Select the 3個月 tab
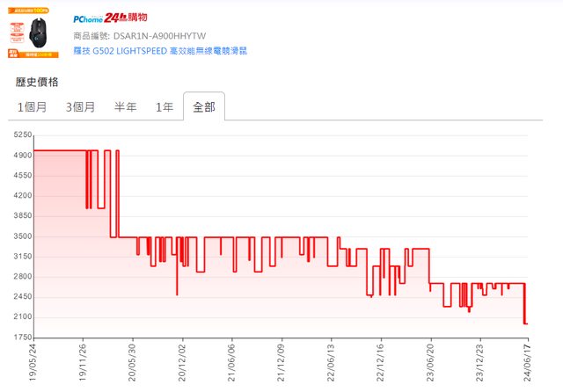563x392 pixels. point(80,107)
